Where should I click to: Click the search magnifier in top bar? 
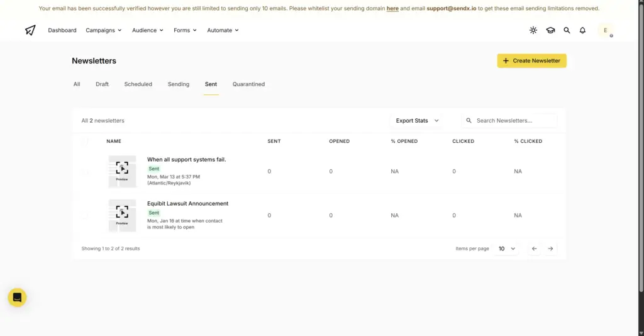tap(567, 30)
